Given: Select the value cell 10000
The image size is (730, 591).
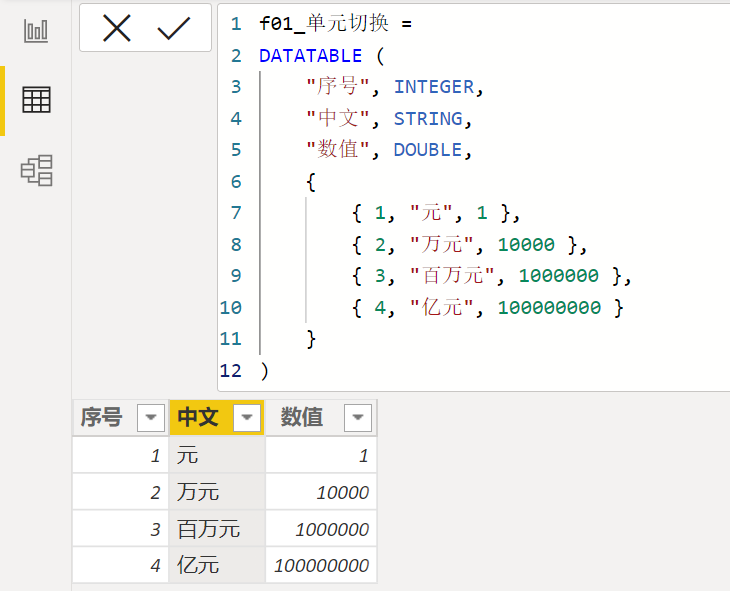Looking at the screenshot, I should [321, 492].
